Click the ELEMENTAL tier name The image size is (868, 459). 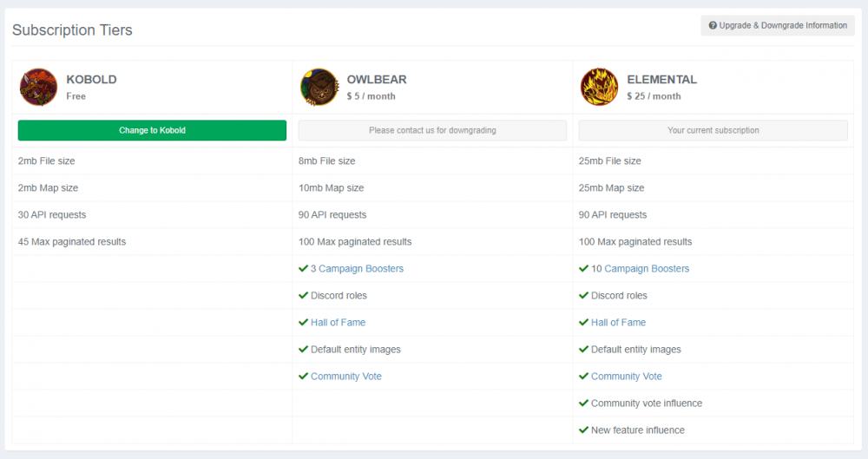pos(661,79)
